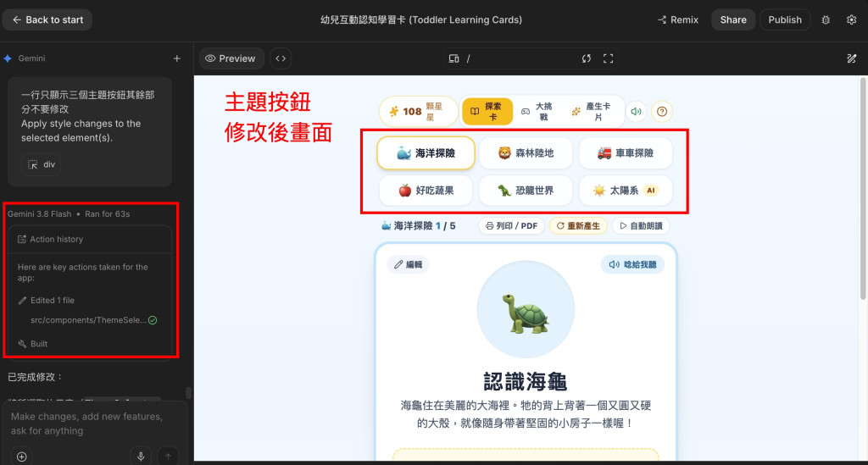The width and height of the screenshot is (868, 465).
Task: Send the prompt with arrow button
Action: coord(168,457)
